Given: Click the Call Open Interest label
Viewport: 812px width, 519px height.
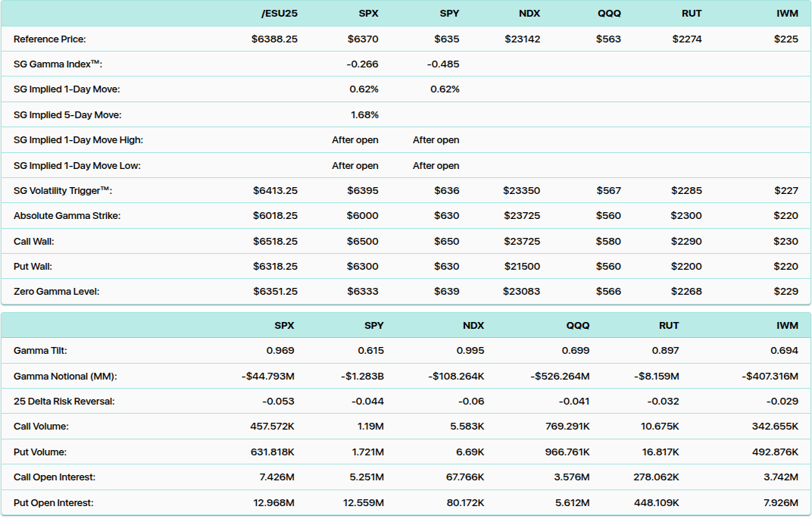Looking at the screenshot, I should (x=55, y=477).
